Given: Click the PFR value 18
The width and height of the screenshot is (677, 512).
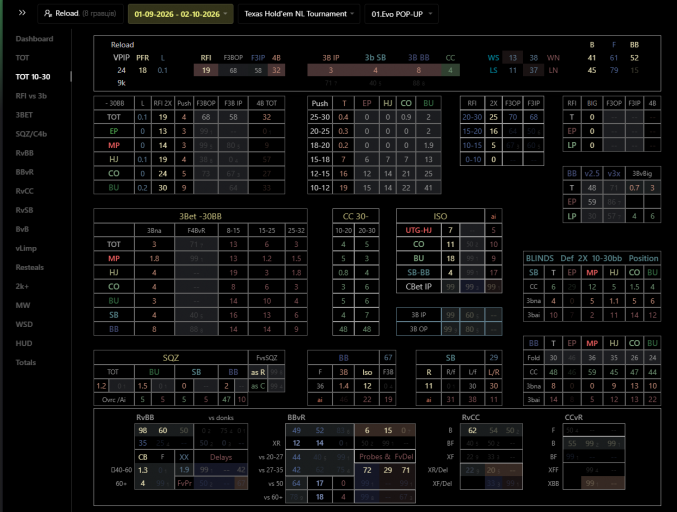Looking at the screenshot, I should click(x=142, y=70).
